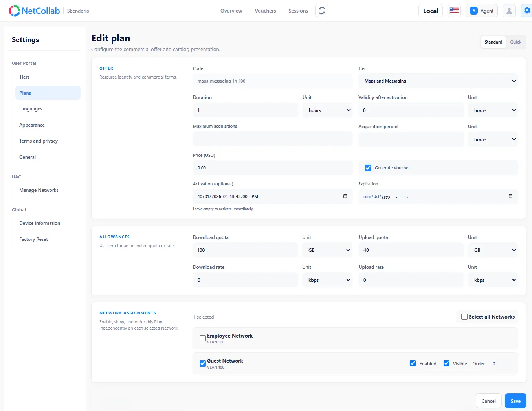
Task: Click the Maximum acquisitions input field
Action: (x=273, y=139)
